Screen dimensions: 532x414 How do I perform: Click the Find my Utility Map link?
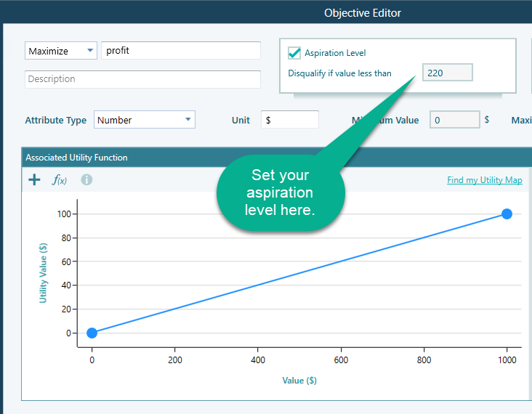coord(484,180)
